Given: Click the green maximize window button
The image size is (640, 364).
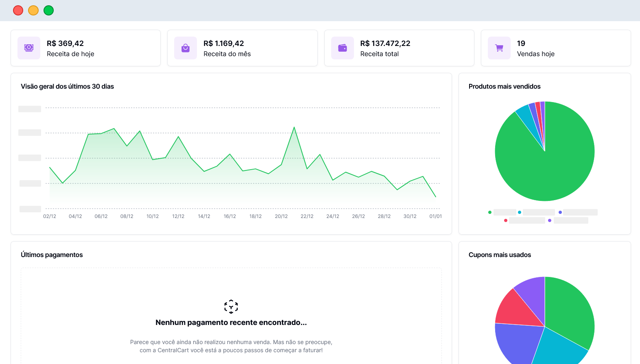Looking at the screenshot, I should [49, 11].
